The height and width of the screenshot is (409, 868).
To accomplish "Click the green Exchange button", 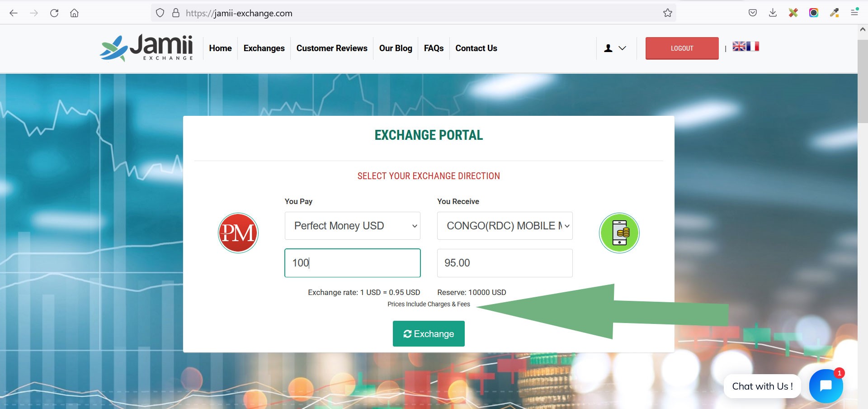I will click(429, 333).
